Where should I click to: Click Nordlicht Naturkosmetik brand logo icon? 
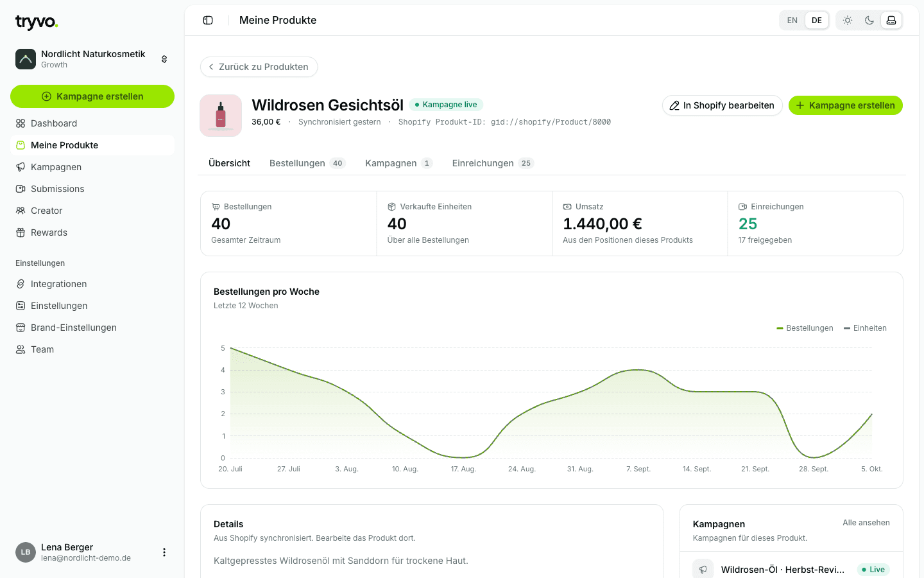click(x=26, y=59)
